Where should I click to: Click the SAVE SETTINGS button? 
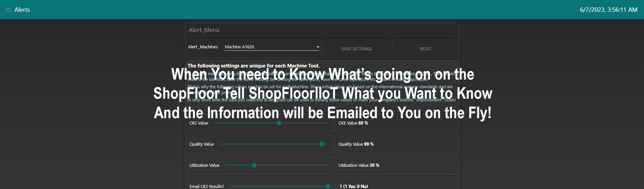[x=357, y=49]
